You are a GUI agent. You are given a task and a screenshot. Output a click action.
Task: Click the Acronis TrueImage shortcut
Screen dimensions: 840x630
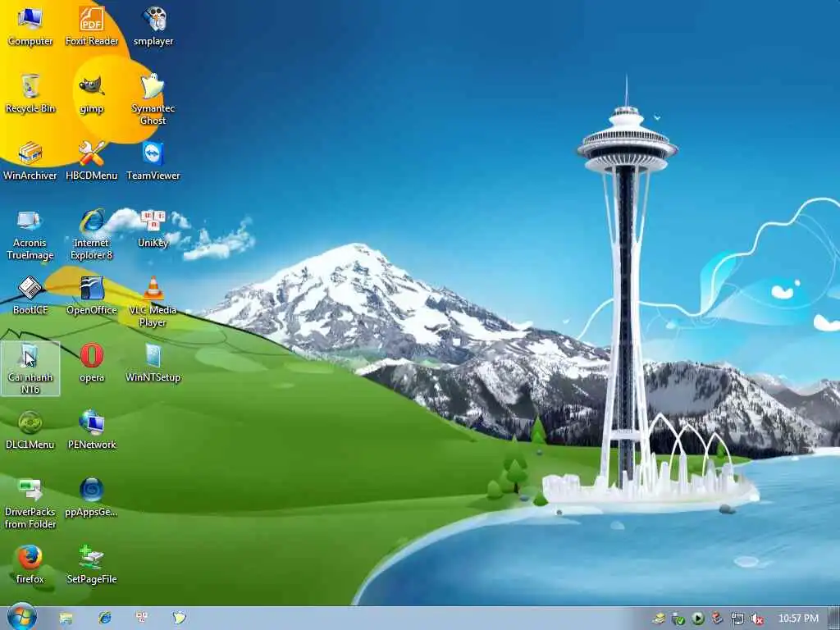[x=30, y=235]
